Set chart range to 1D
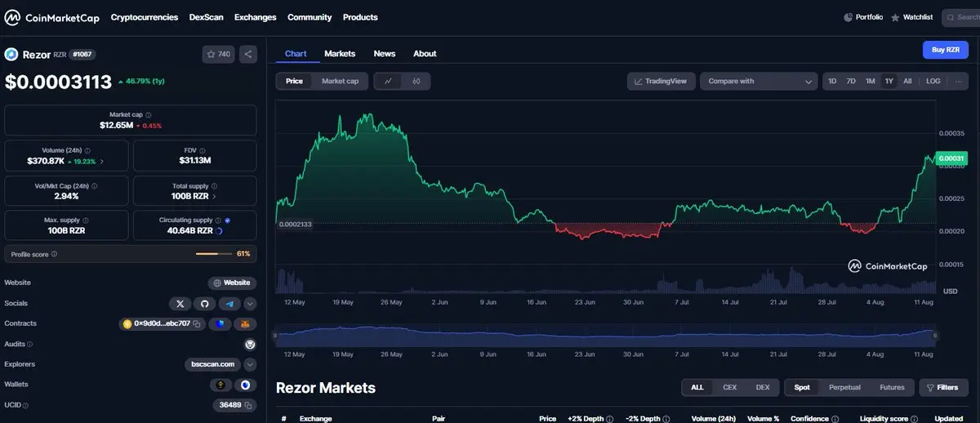 [832, 81]
